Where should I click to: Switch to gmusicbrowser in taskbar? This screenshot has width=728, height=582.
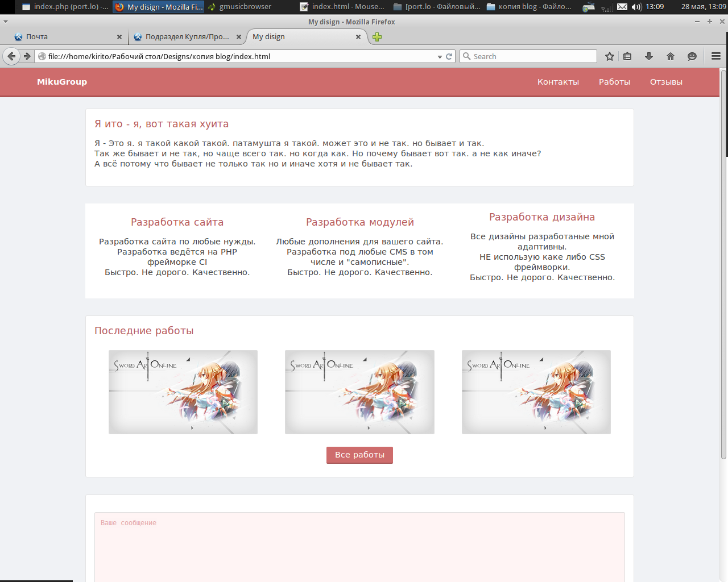coord(239,7)
